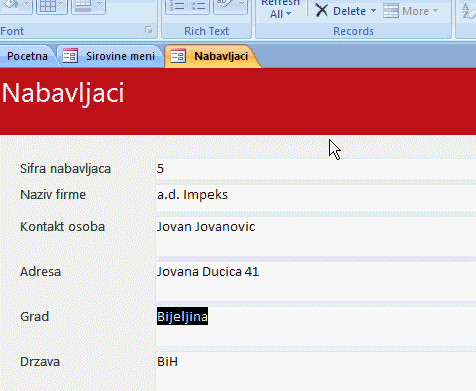Click the Rich Text group label

point(207,31)
